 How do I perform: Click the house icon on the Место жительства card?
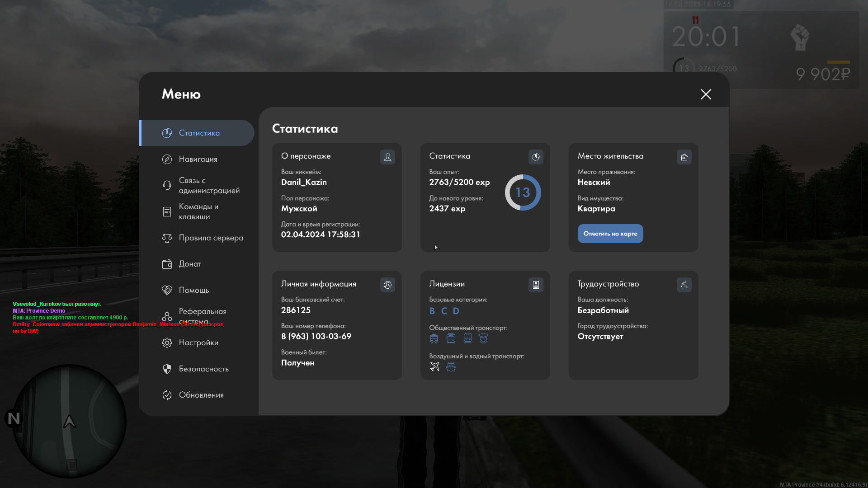[x=684, y=157]
